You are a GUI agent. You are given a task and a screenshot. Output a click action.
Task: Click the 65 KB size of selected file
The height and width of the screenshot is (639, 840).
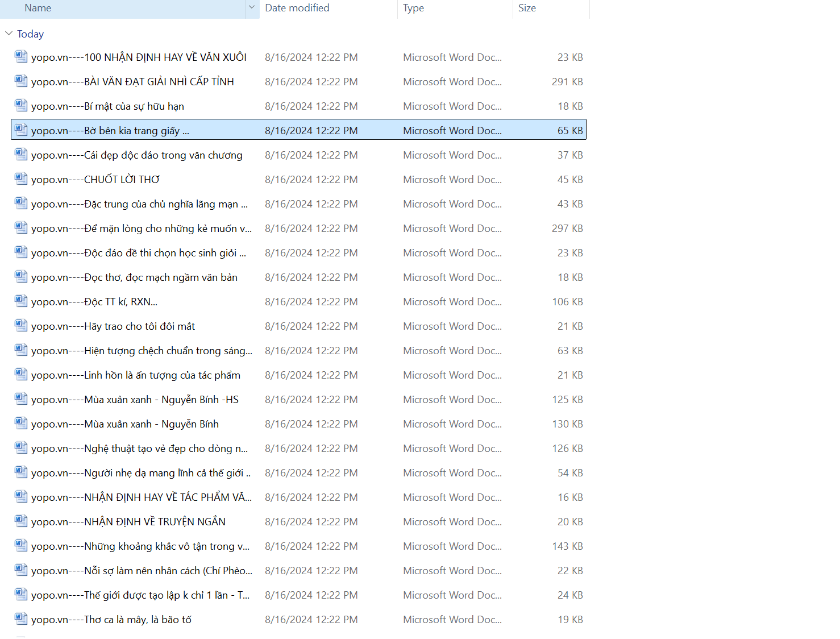coord(570,131)
